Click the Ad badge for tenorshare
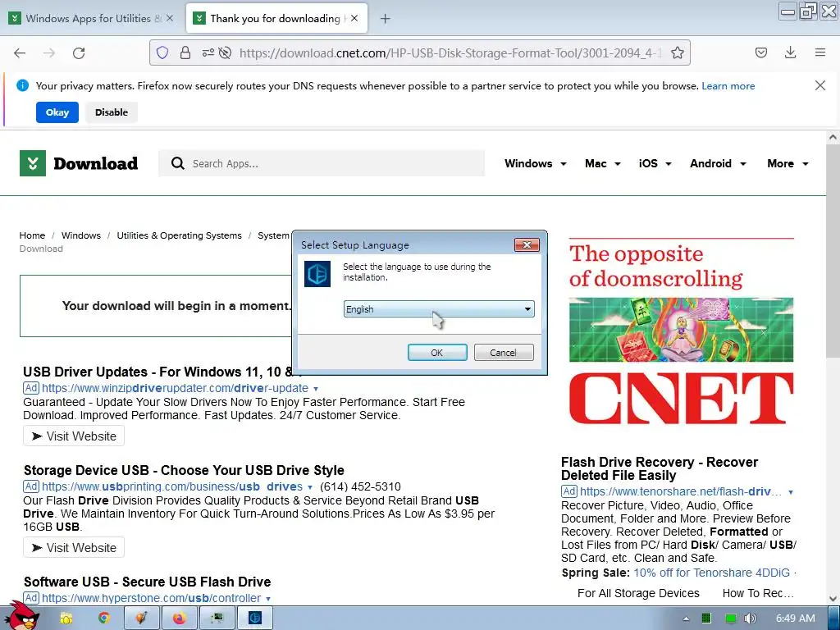The height and width of the screenshot is (630, 840). pos(569,491)
